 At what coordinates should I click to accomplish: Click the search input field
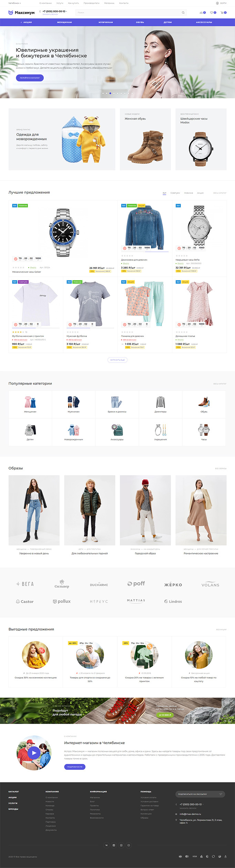pos(127,13)
